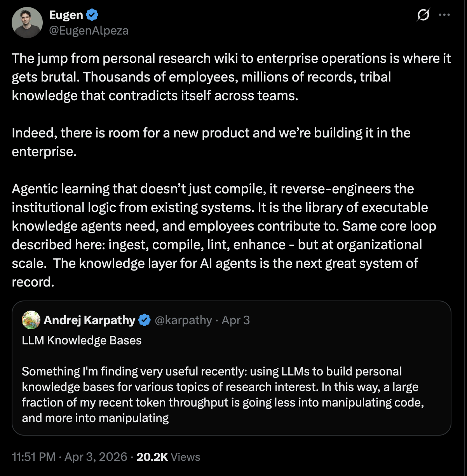The image size is (467, 476).
Task: Click the quoted tweet's Apr 3 date
Action: (236, 320)
